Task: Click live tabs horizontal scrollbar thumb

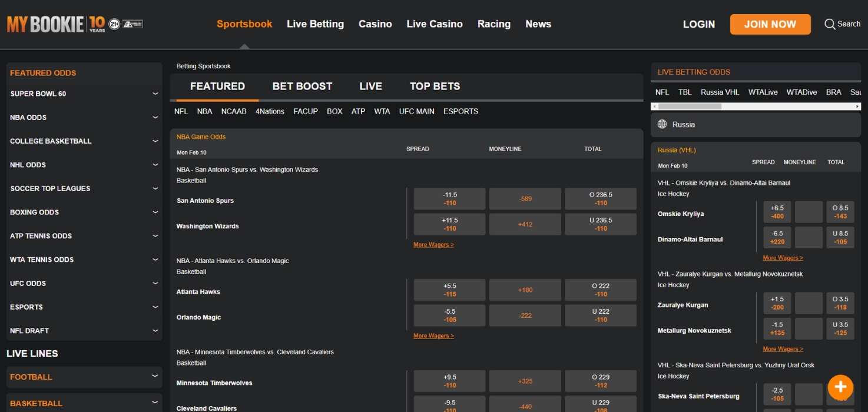Action: pos(690,107)
